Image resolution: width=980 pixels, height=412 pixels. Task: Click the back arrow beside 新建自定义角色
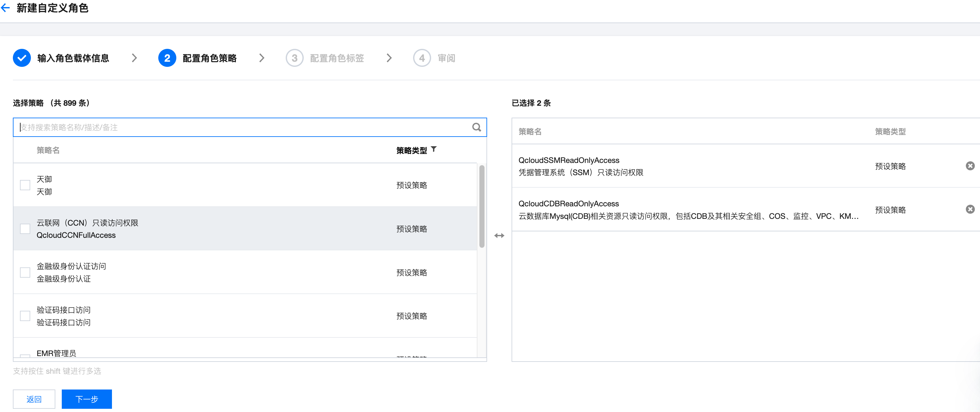[x=5, y=8]
